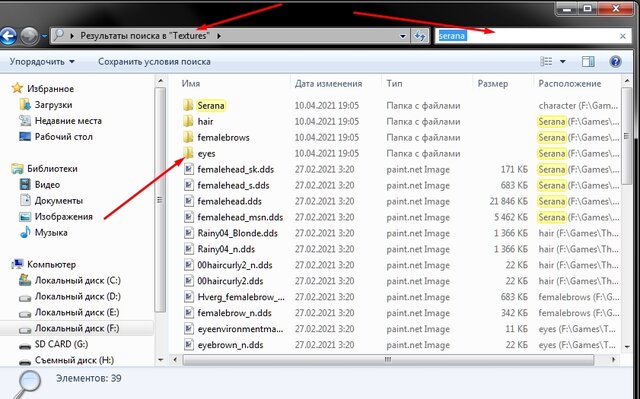
Task: Click the eyeenvironmentma... file icon
Action: [188, 329]
